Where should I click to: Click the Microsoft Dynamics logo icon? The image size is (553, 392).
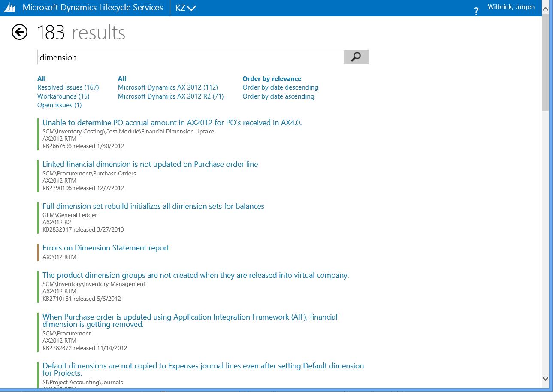coord(10,8)
